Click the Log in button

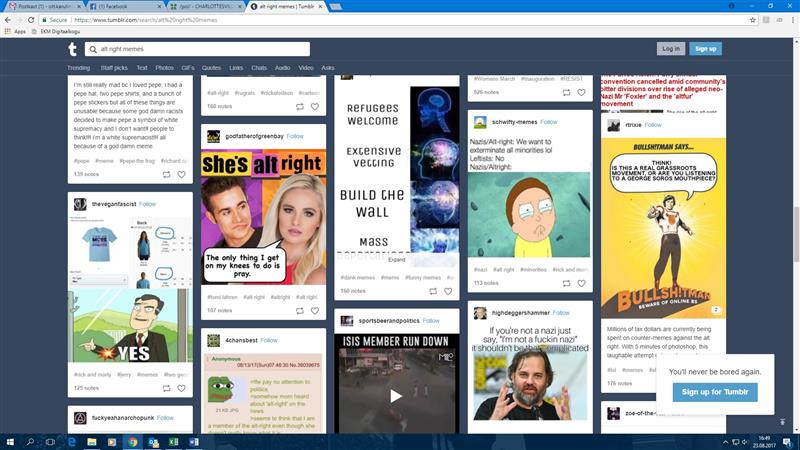[x=670, y=49]
